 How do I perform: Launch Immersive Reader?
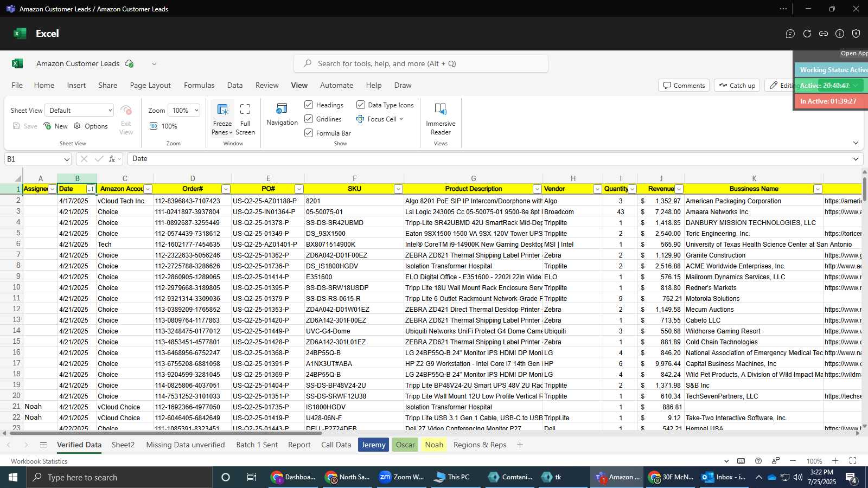click(441, 120)
